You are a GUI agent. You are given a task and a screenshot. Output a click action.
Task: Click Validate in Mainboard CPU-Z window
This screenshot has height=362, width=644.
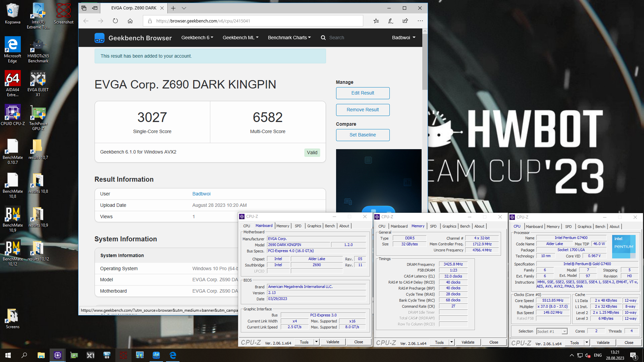[x=333, y=342]
